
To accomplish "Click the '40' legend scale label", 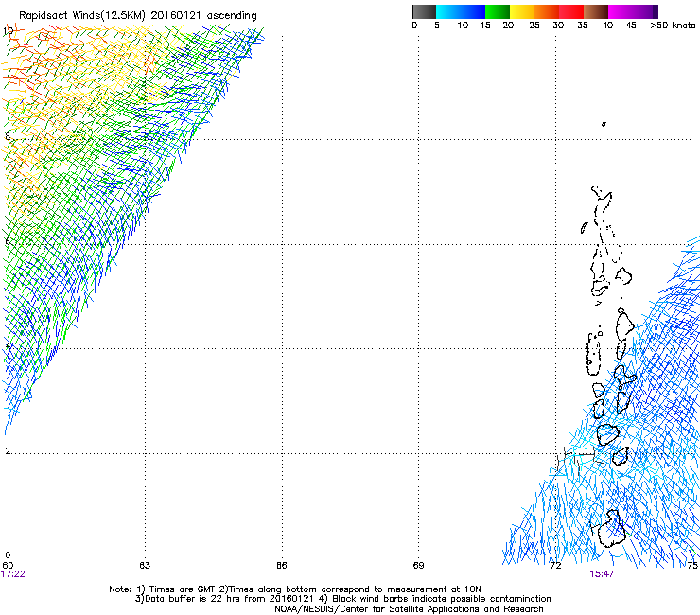I will (x=607, y=26).
